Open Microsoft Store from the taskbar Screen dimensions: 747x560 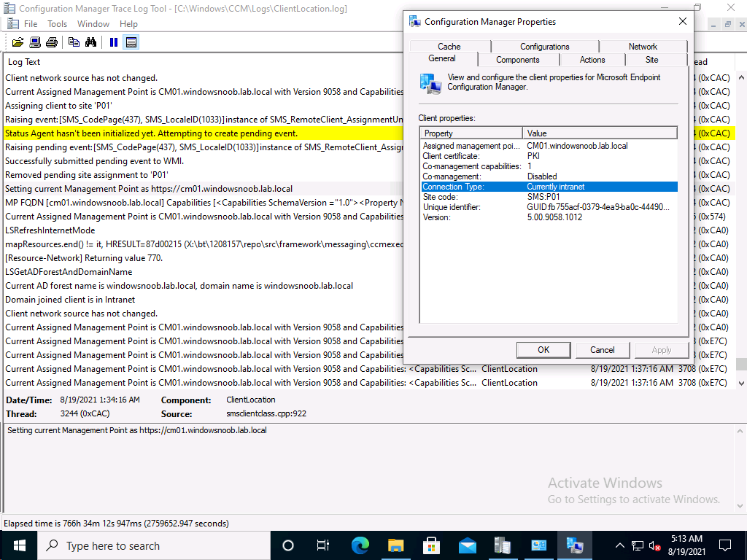point(432,545)
